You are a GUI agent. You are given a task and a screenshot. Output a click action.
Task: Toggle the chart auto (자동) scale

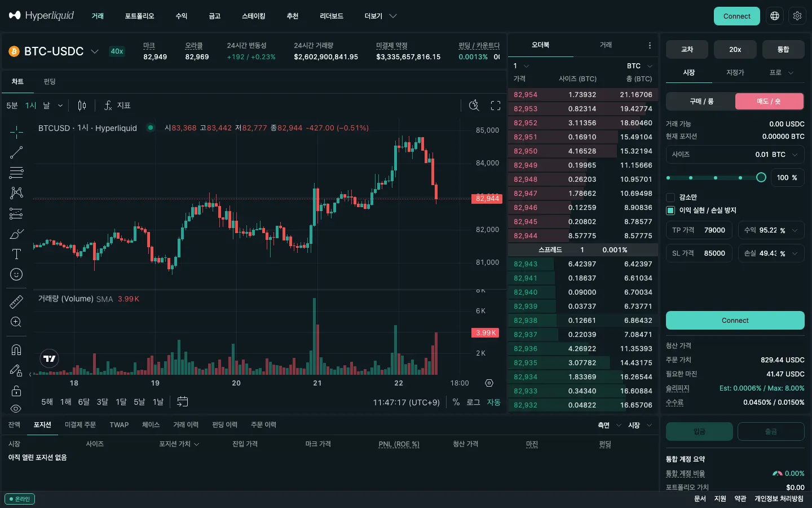pos(494,402)
